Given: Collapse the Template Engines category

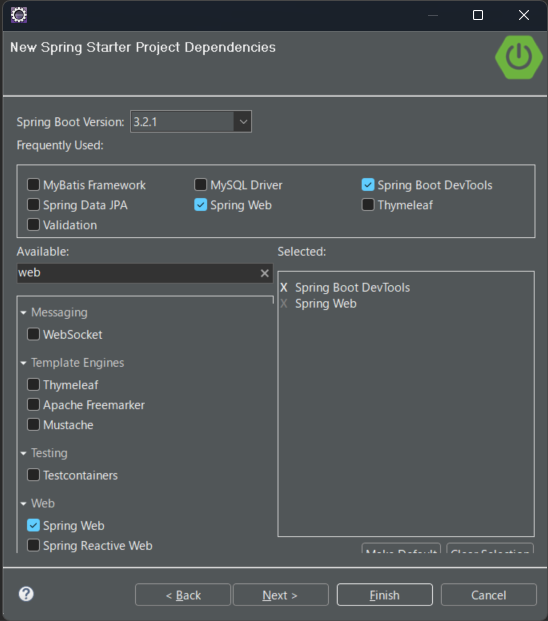Looking at the screenshot, I should 23,363.
